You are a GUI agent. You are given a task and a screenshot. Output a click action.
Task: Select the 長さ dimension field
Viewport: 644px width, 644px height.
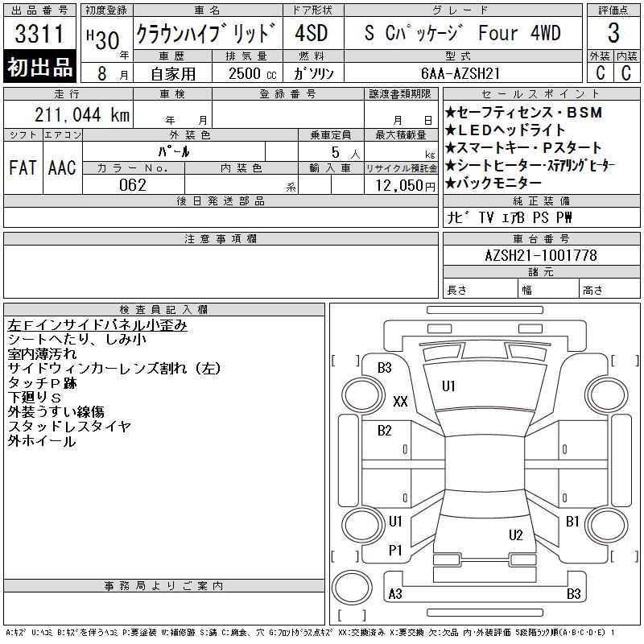(x=481, y=288)
